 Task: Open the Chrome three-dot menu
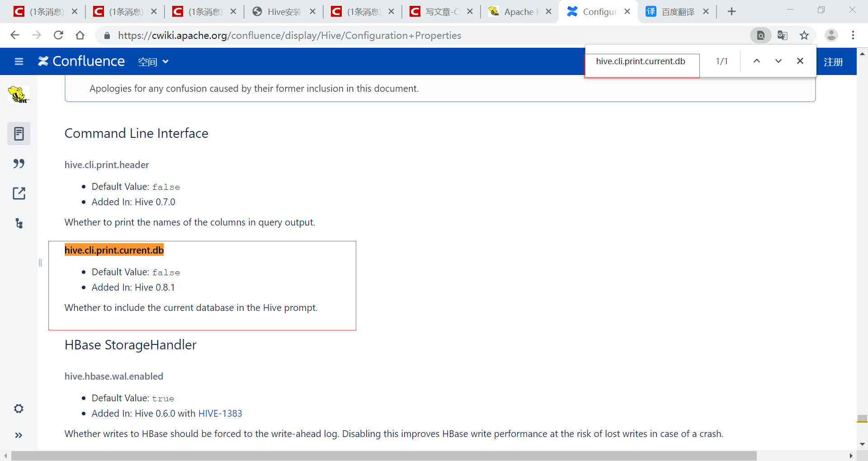853,35
